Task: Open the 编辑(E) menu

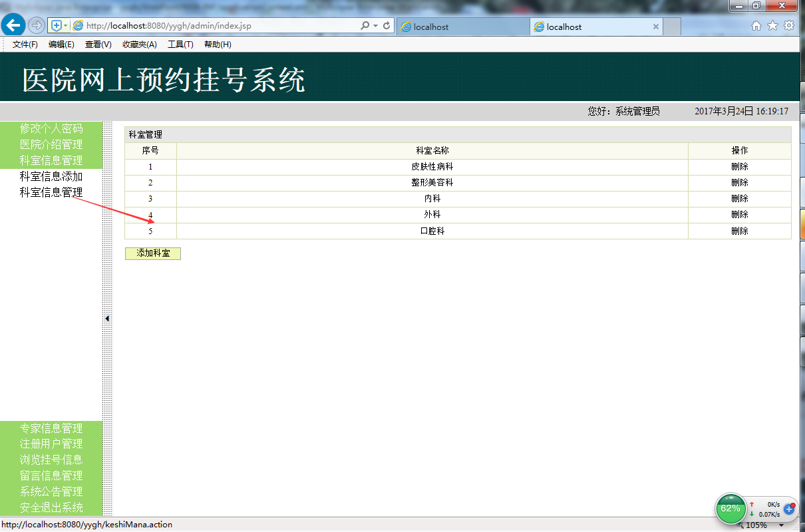Action: 61,45
